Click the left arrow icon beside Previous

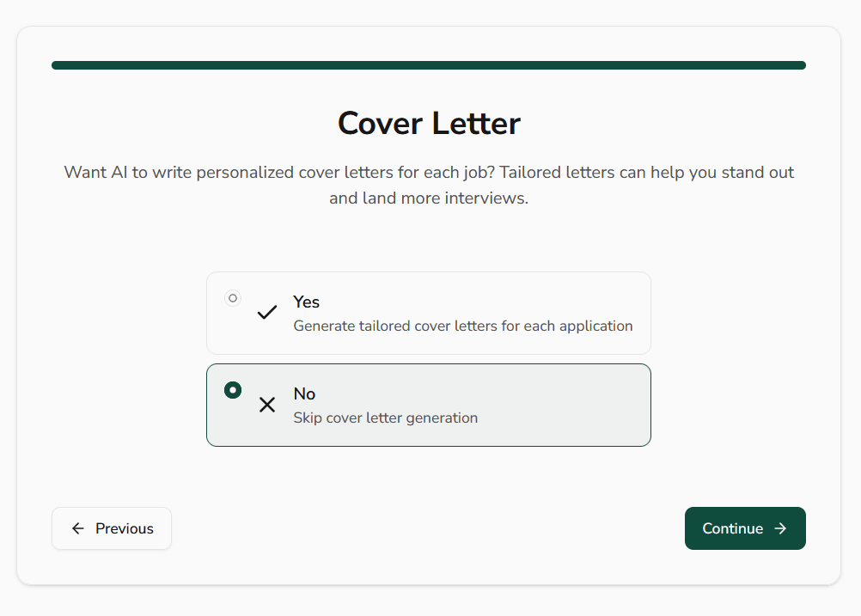click(x=78, y=528)
